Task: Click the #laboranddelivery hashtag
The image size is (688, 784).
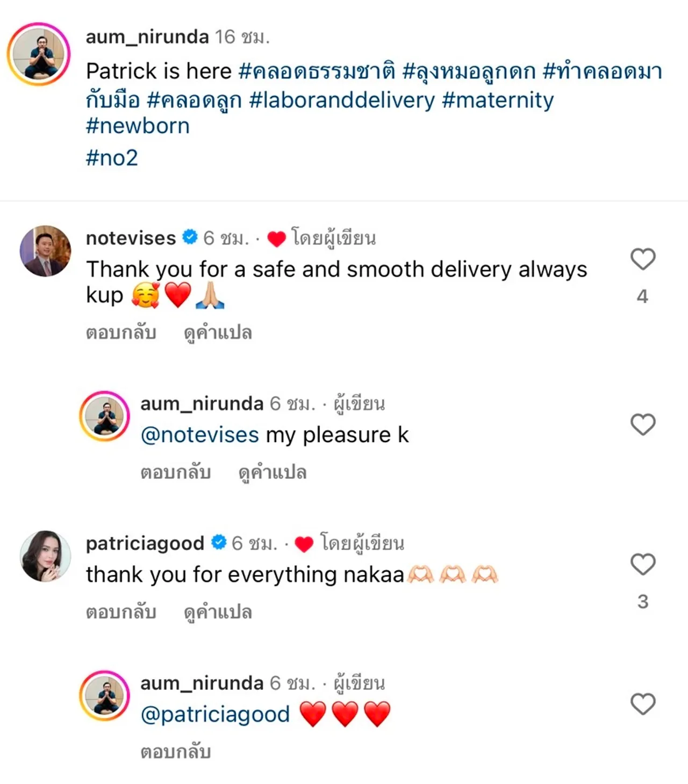Action: pos(342,100)
